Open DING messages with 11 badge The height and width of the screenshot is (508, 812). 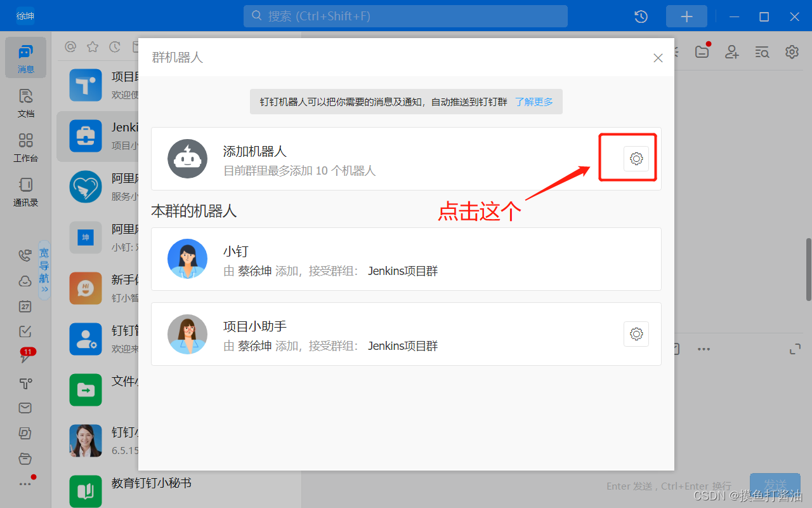pos(25,356)
